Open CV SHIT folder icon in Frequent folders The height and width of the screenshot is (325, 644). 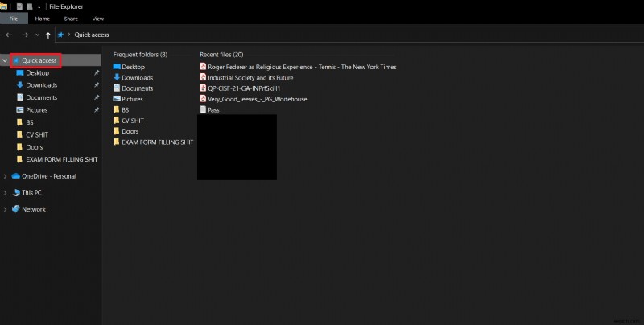point(117,120)
